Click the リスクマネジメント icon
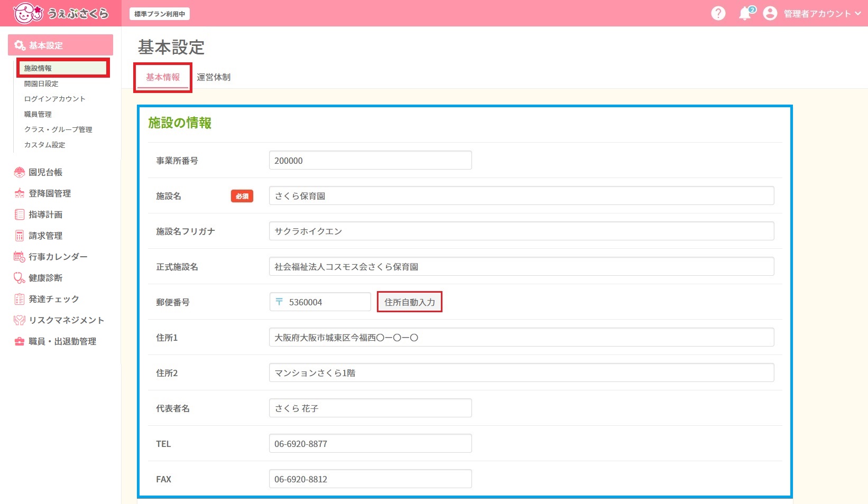 click(20, 320)
